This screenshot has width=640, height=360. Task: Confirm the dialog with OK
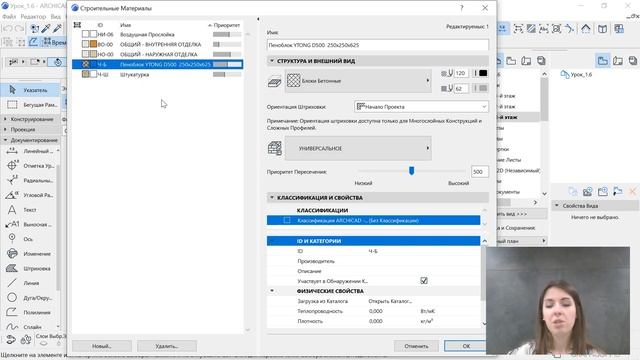click(466, 346)
